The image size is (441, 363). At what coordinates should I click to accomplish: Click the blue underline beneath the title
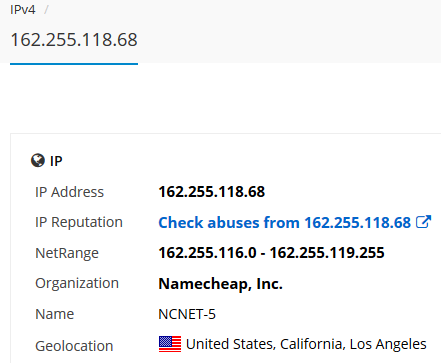coord(74,63)
